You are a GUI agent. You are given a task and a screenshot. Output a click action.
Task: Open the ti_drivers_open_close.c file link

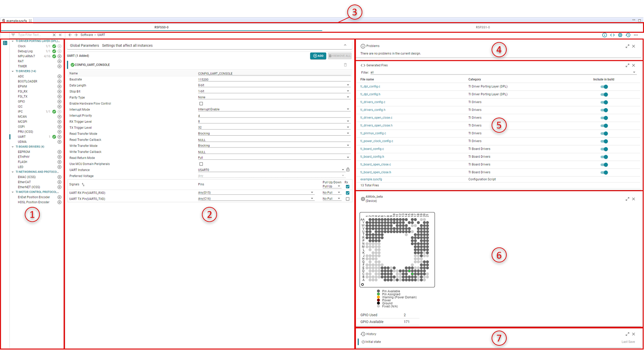376,118
